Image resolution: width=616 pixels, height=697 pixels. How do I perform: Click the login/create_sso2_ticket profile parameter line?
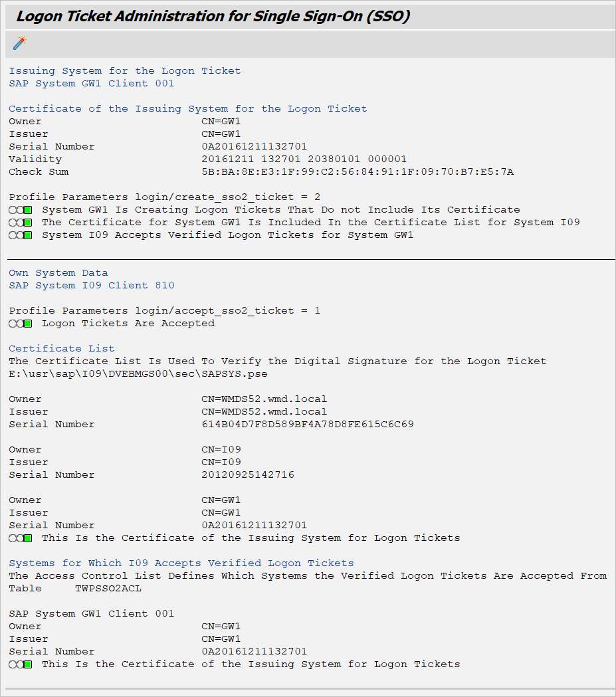click(164, 197)
